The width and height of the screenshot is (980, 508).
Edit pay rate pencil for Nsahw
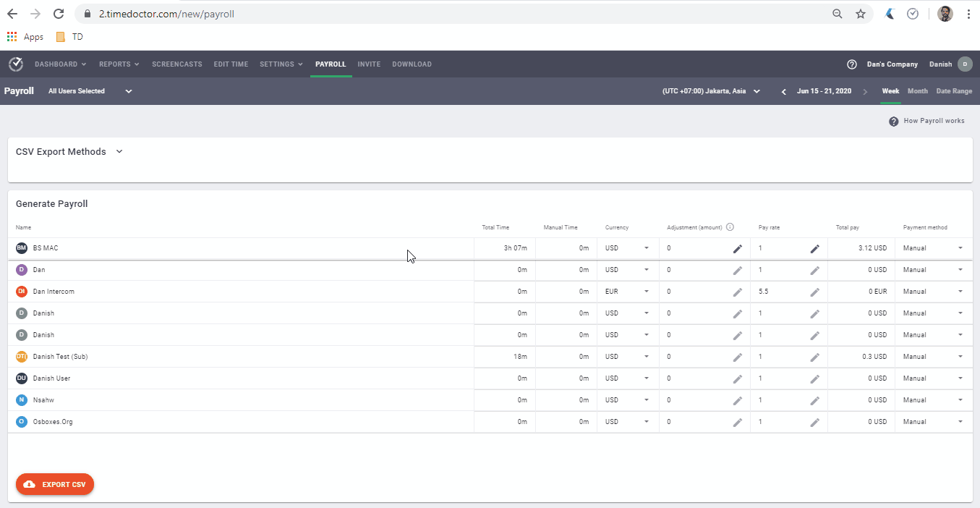pos(814,400)
